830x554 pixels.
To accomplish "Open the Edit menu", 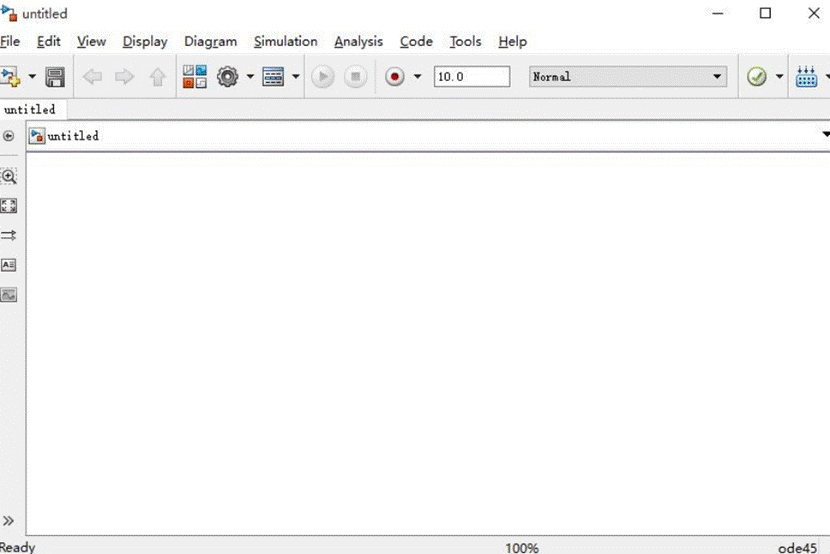I will pos(49,41).
